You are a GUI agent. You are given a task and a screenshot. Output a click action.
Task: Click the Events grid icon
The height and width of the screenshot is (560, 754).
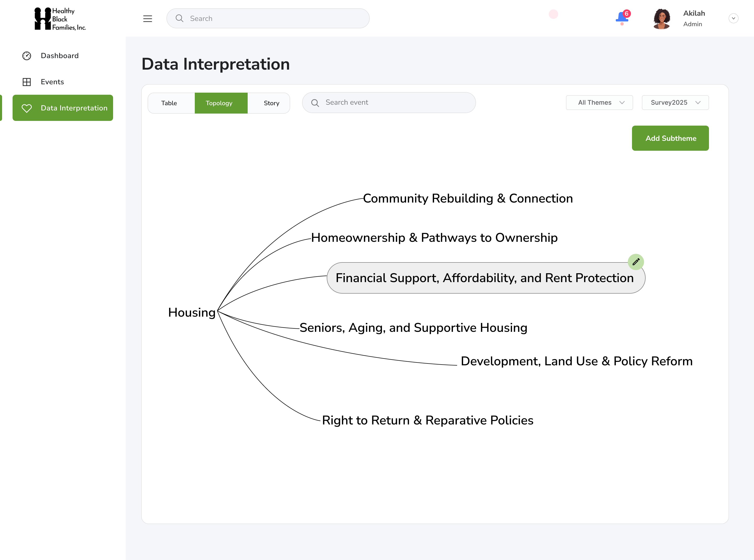27,82
